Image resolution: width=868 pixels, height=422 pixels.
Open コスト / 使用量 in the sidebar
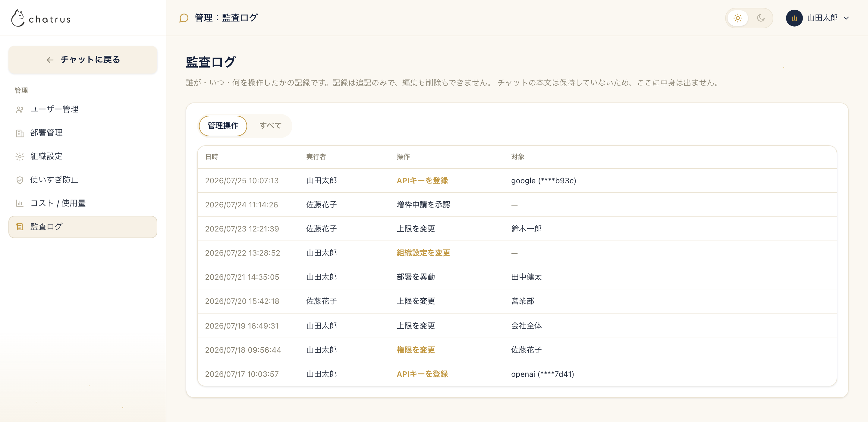[83, 203]
